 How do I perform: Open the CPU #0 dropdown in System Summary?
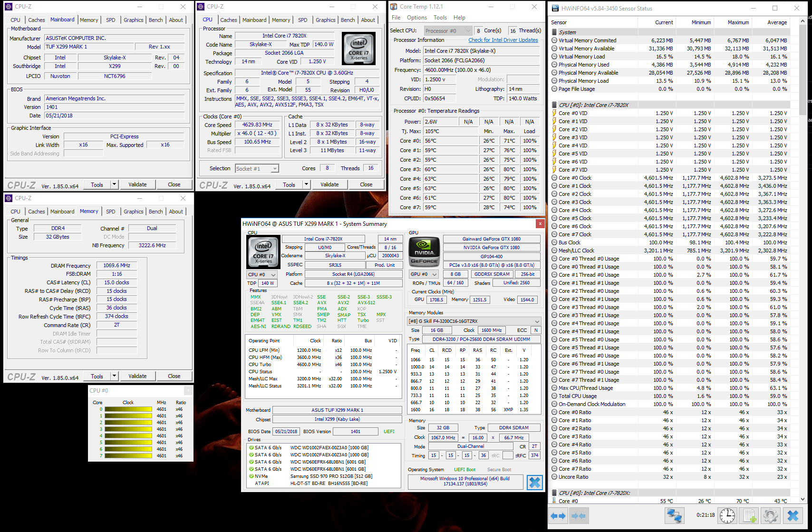coord(262,275)
